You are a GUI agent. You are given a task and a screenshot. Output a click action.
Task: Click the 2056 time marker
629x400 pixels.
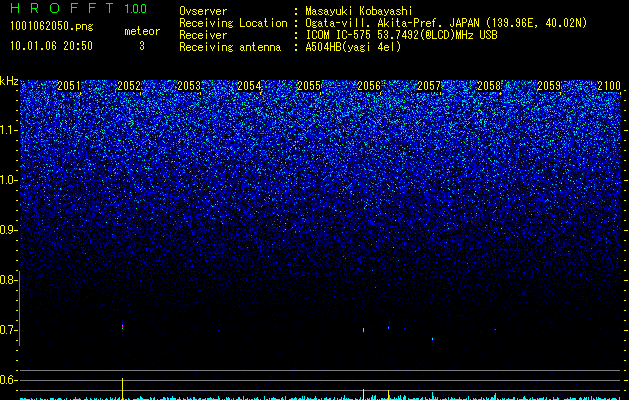(369, 86)
